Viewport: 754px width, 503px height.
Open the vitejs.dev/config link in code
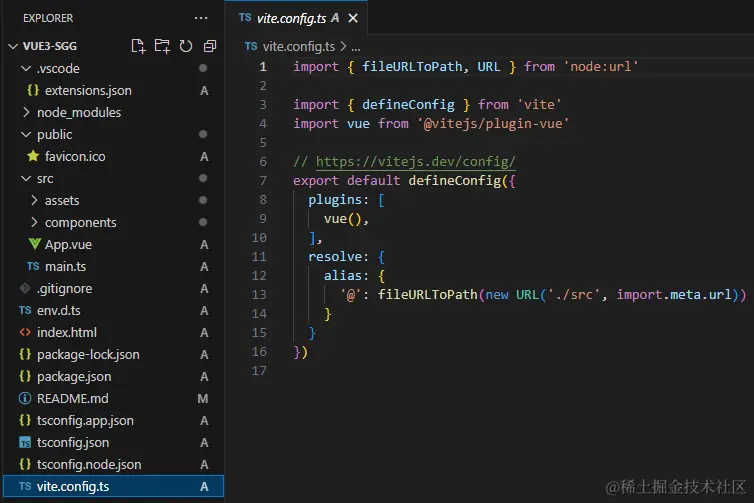pos(415,162)
